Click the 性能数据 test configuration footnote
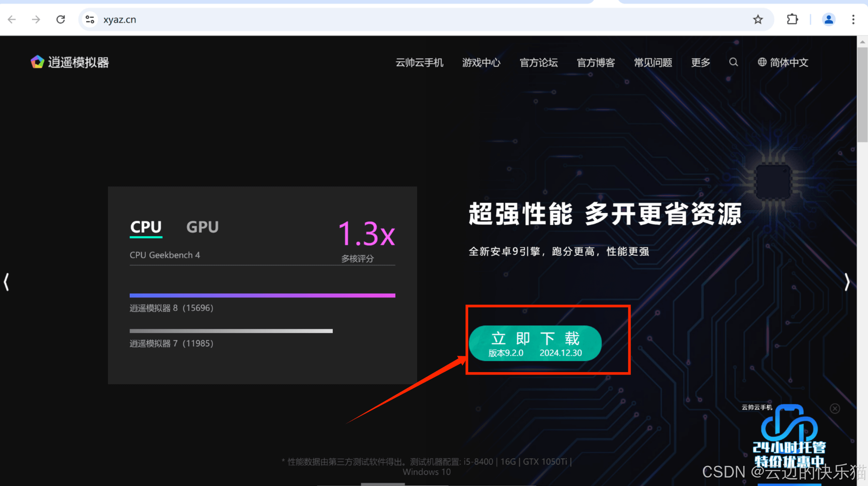Viewport: 868px width, 486px height. 427,467
